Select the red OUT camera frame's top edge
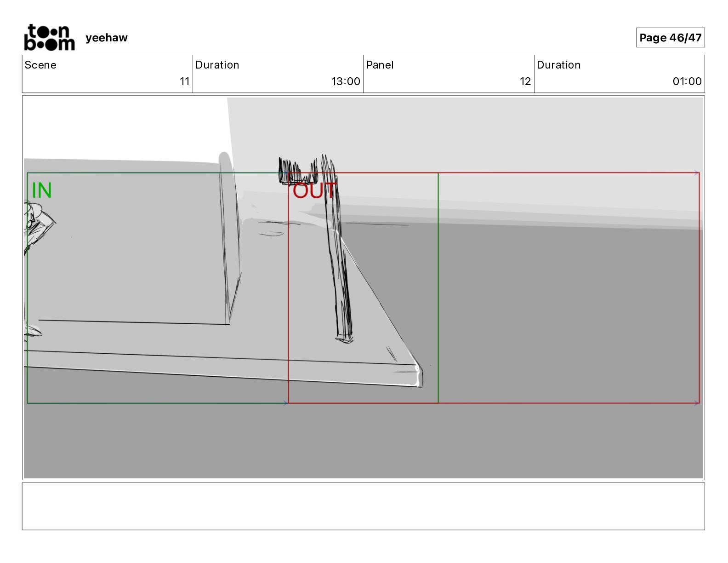The image size is (728, 563). (x=494, y=173)
